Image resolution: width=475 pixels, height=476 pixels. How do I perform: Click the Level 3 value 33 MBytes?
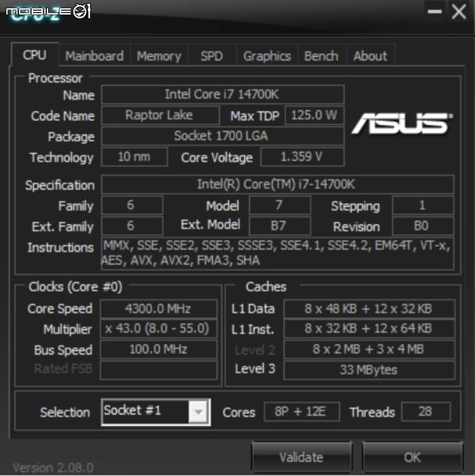(x=369, y=370)
